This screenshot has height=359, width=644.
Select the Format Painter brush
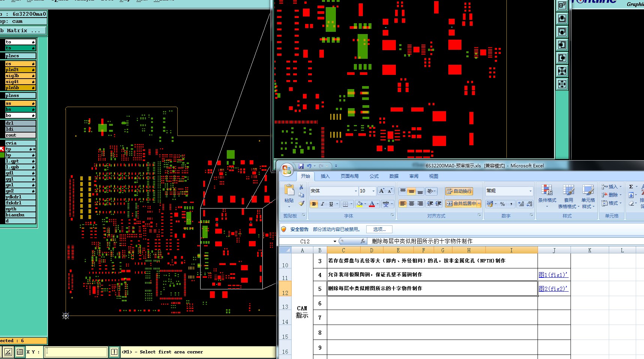301,203
